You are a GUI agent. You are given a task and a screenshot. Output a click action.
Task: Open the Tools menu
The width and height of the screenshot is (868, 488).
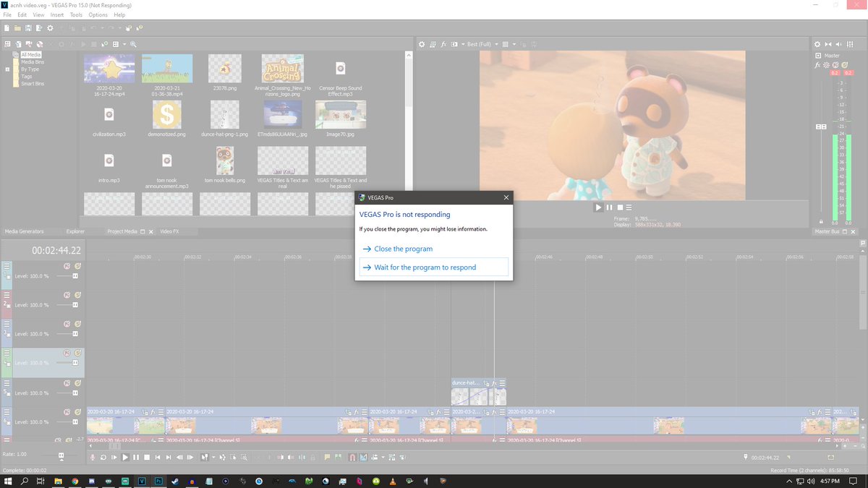point(76,14)
